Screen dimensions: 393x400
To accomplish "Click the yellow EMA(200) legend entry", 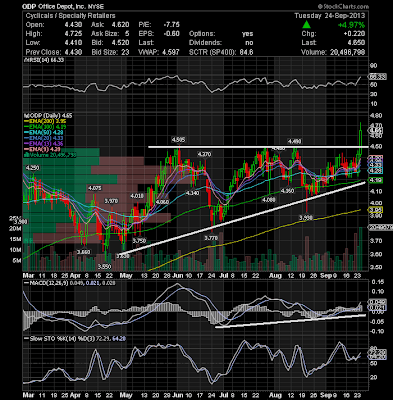I will tap(44, 121).
